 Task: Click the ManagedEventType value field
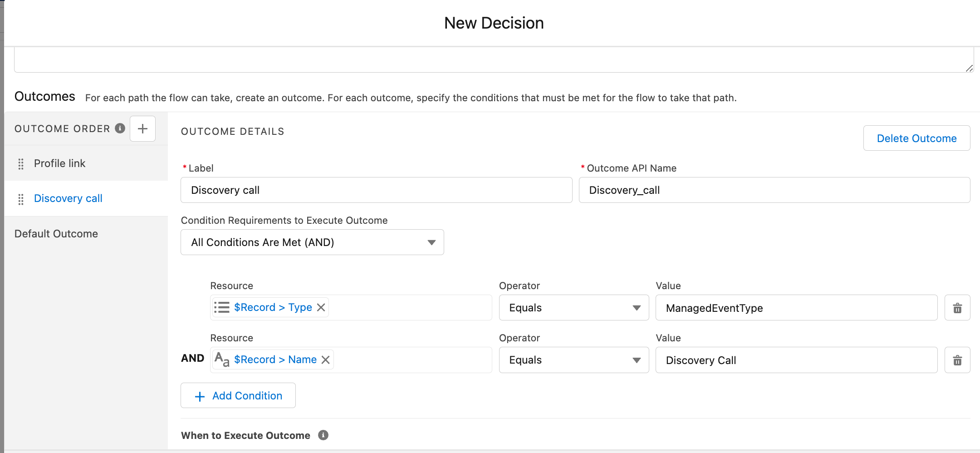click(796, 308)
